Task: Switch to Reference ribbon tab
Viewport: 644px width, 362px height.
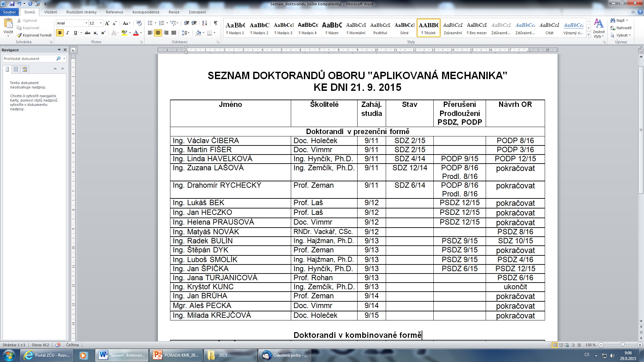Action: pyautogui.click(x=114, y=12)
